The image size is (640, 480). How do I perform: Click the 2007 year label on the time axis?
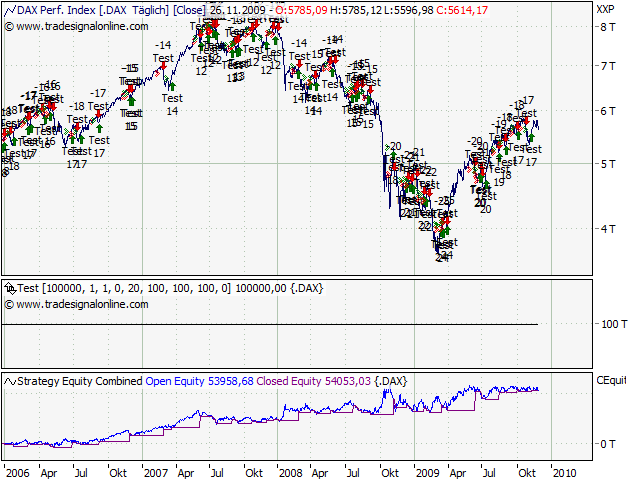coord(156,473)
